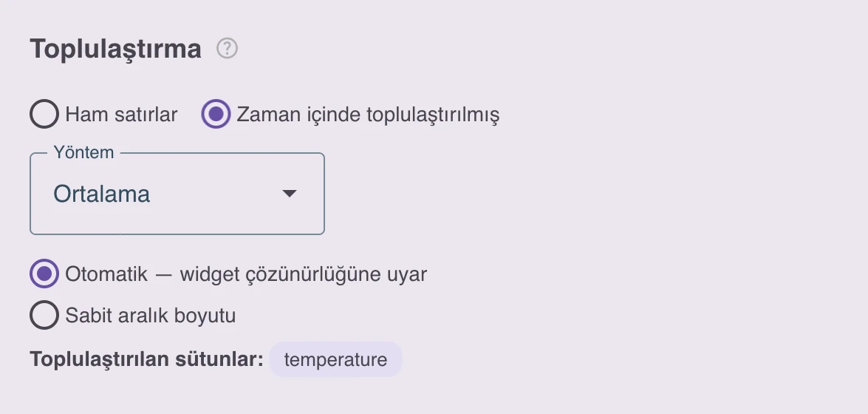
Task: Click the Toplulaştırılan sütunlar label
Action: tap(147, 359)
